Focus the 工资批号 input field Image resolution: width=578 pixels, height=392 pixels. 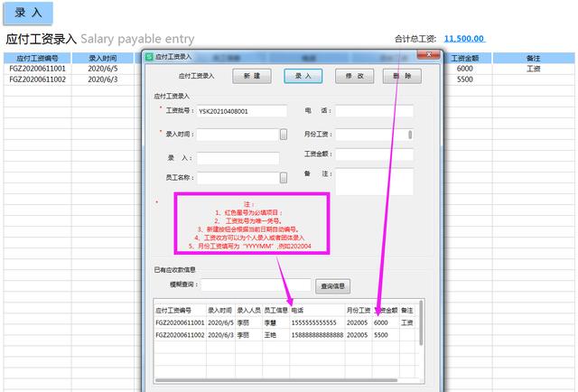pos(242,111)
